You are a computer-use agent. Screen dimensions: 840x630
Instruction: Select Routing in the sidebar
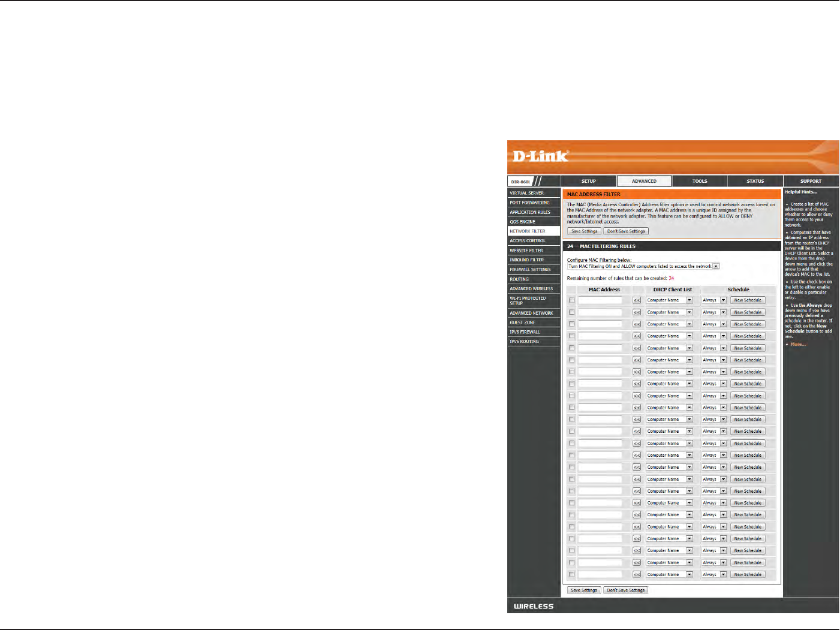pyautogui.click(x=534, y=279)
